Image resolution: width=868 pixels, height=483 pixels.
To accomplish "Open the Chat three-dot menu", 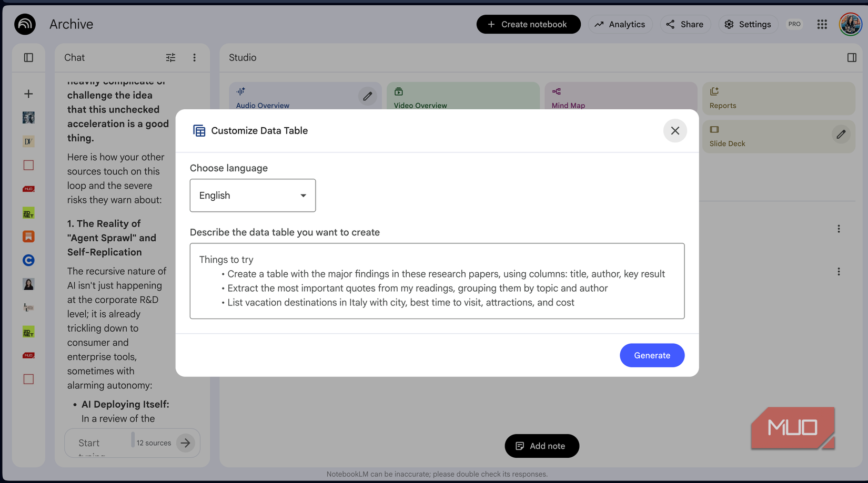I will pyautogui.click(x=195, y=57).
